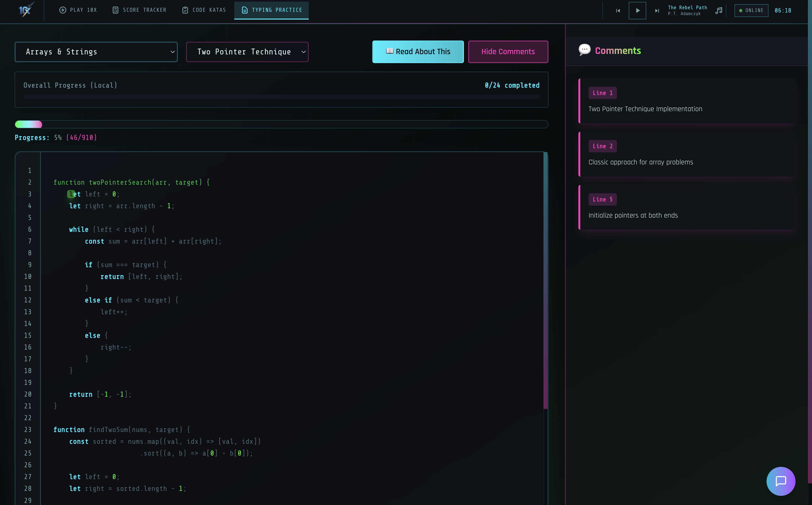
Task: Click the music note icon near track info
Action: coord(719,10)
